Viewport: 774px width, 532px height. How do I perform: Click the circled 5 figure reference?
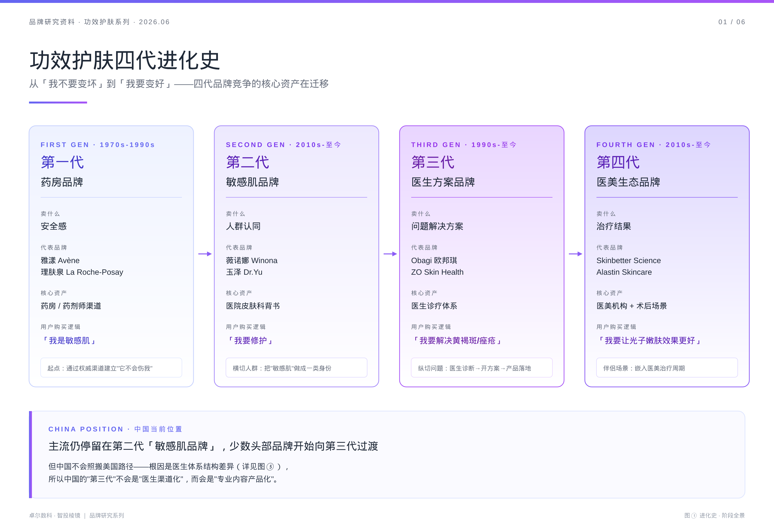pos(270,467)
